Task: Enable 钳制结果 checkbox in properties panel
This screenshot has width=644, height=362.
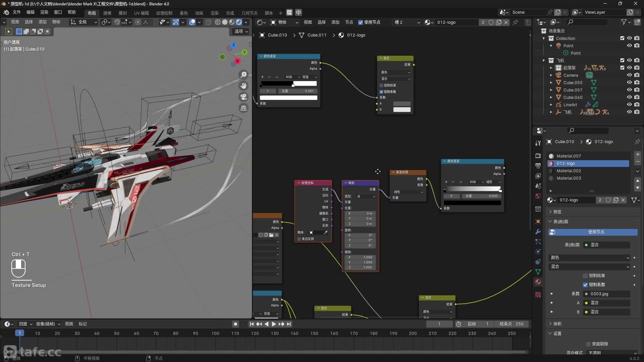Action: tap(585, 276)
